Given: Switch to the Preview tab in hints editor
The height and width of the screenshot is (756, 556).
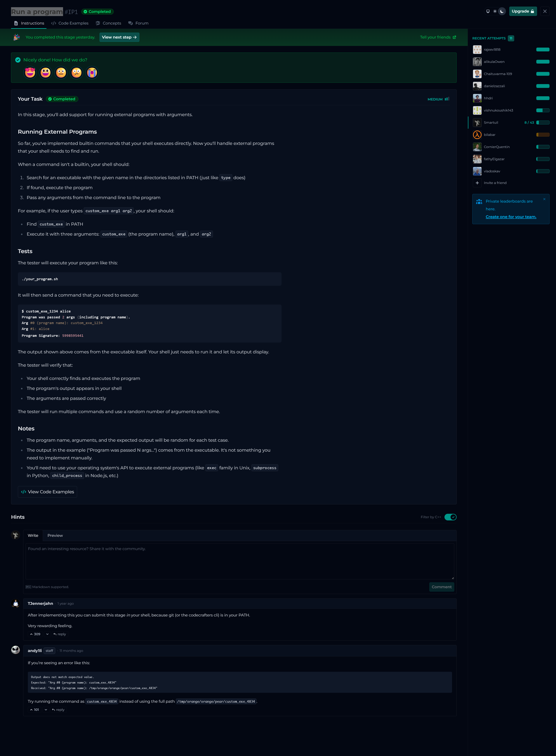Looking at the screenshot, I should 55,536.
